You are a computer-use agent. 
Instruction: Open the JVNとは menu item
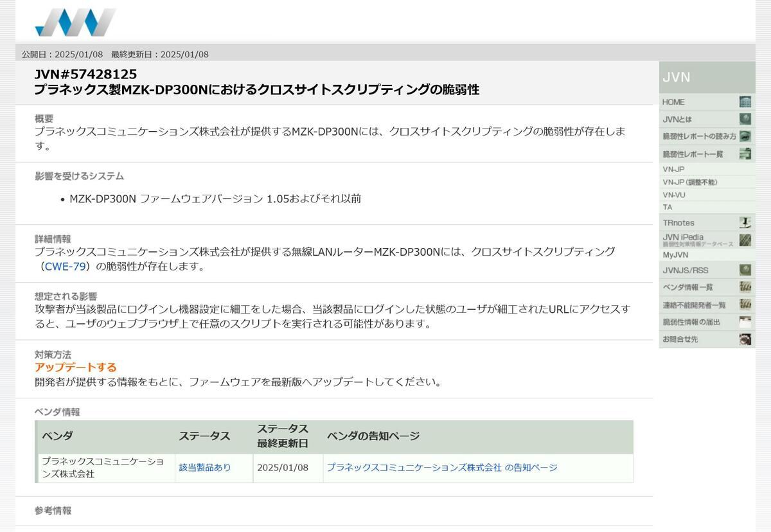click(x=707, y=119)
